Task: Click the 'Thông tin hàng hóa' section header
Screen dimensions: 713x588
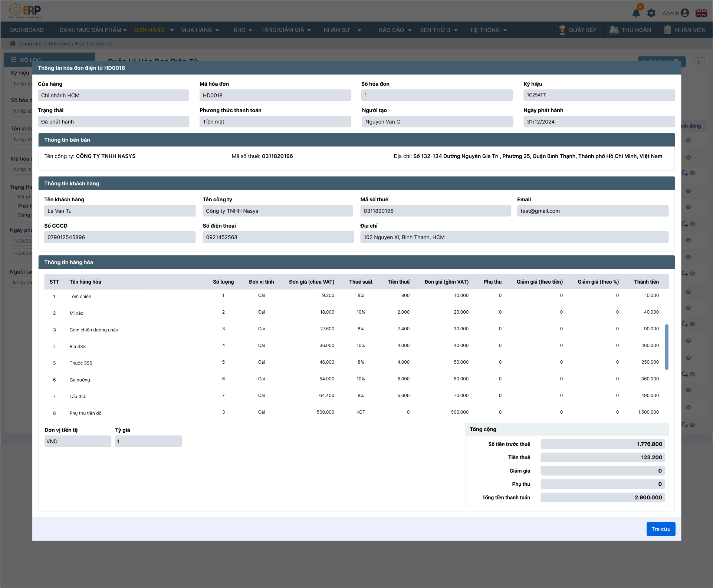Action: (x=356, y=262)
